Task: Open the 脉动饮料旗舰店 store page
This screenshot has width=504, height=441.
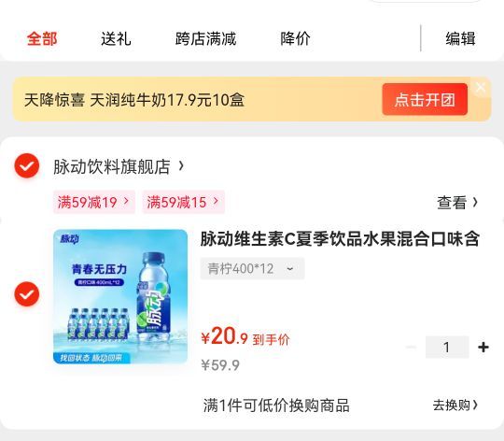Action: 119,166
